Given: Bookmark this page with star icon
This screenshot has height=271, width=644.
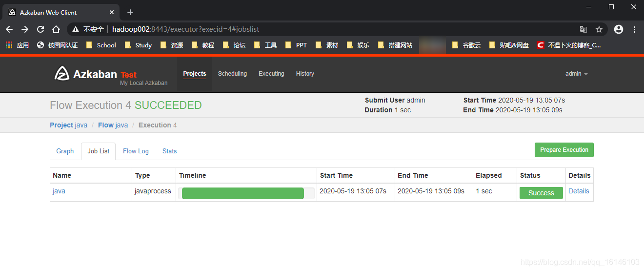Looking at the screenshot, I should coord(599,29).
